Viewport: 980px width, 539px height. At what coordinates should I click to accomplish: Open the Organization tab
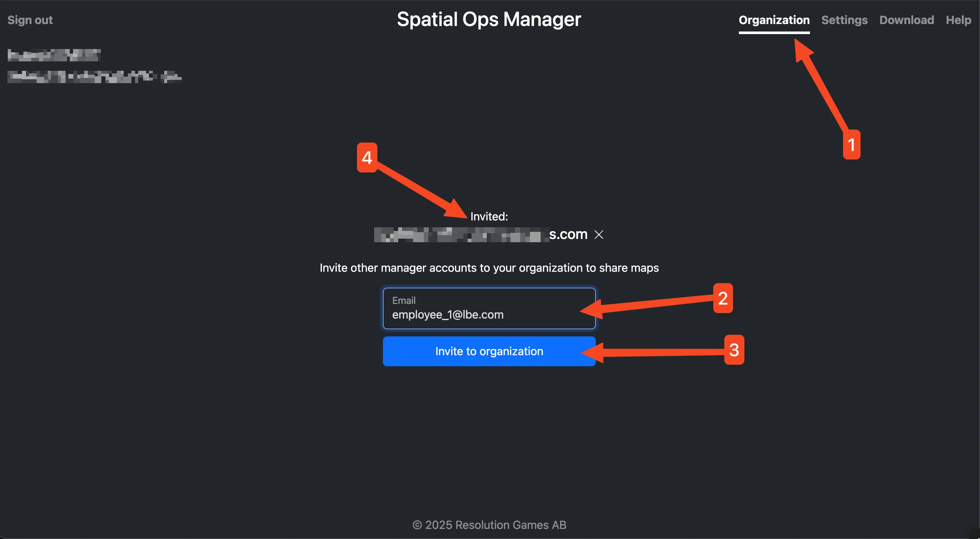tap(774, 20)
